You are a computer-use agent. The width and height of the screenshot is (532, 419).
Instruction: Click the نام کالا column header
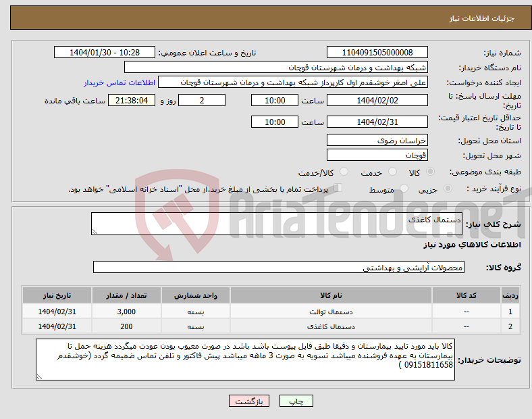[331, 295]
